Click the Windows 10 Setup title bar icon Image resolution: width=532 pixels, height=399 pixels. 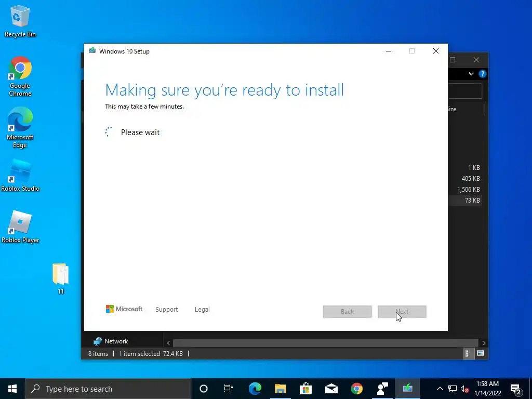[x=92, y=51]
